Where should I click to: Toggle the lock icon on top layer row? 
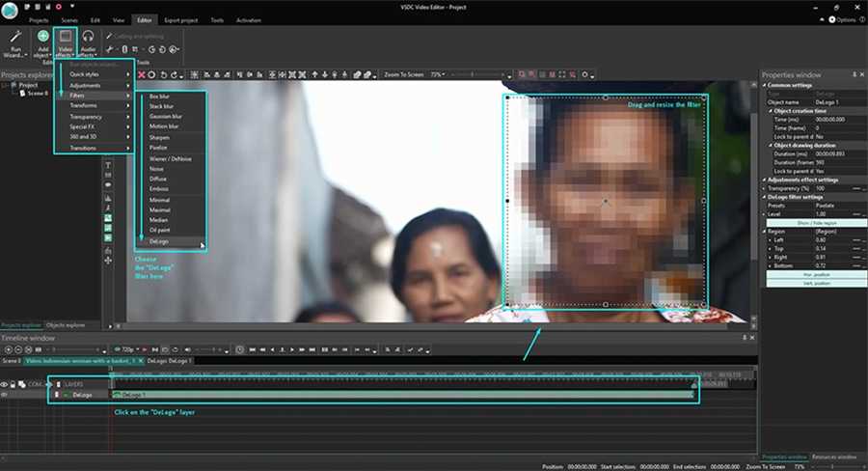pyautogui.click(x=14, y=384)
